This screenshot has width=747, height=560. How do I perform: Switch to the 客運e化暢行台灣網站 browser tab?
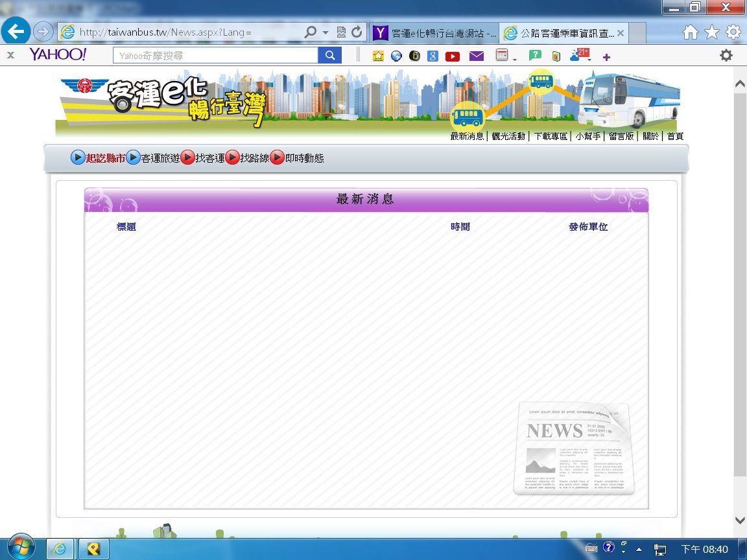[434, 32]
